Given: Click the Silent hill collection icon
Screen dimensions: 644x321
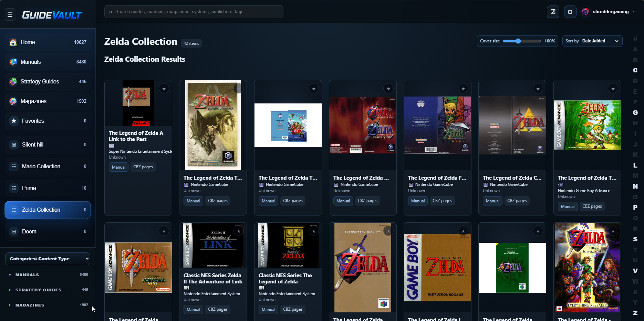Looking at the screenshot, I should (14, 145).
